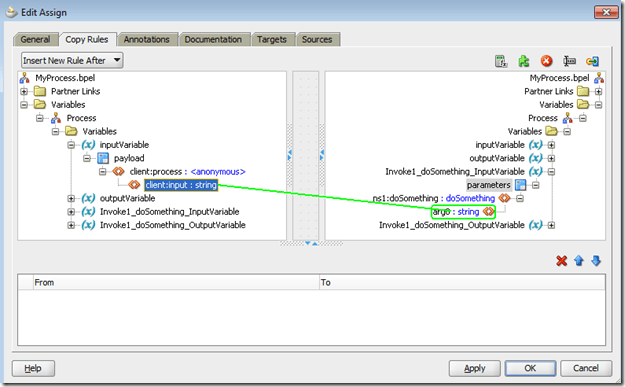Click parameters part icon in right tree
Image resolution: width=625 pixels, height=387 pixels.
[x=521, y=185]
